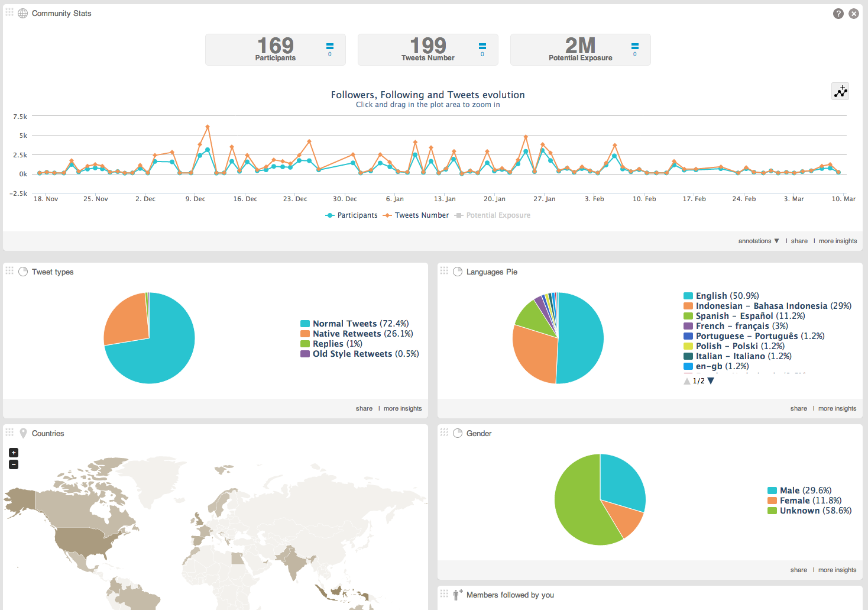The height and width of the screenshot is (610, 868).
Task: Go to previous page of languages legend
Action: 687,381
